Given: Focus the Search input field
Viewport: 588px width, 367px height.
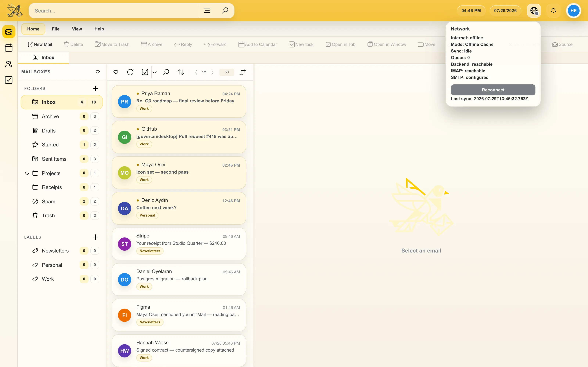Looking at the screenshot, I should pos(114,11).
